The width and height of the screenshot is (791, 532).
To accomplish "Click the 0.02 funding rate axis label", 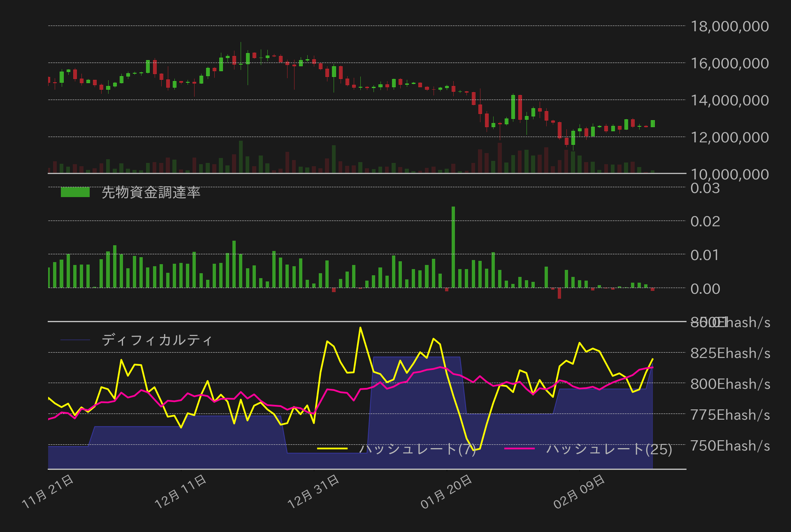I will tap(705, 221).
